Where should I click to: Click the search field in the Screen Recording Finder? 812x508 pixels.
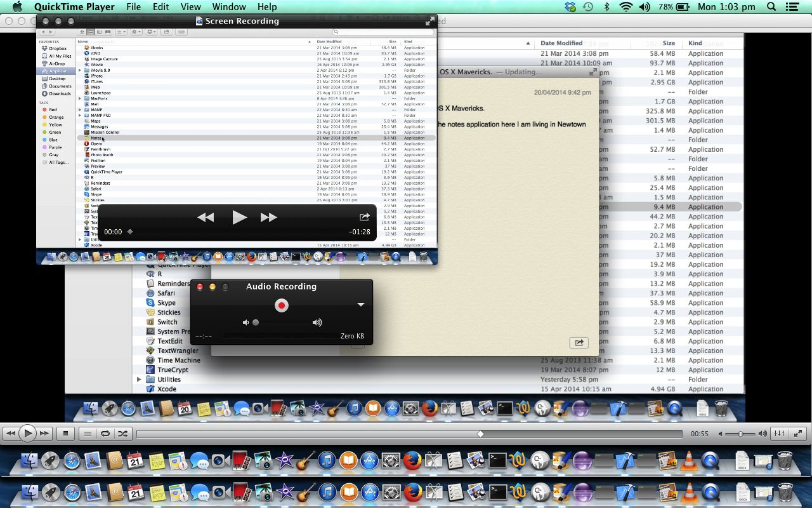coord(383,32)
